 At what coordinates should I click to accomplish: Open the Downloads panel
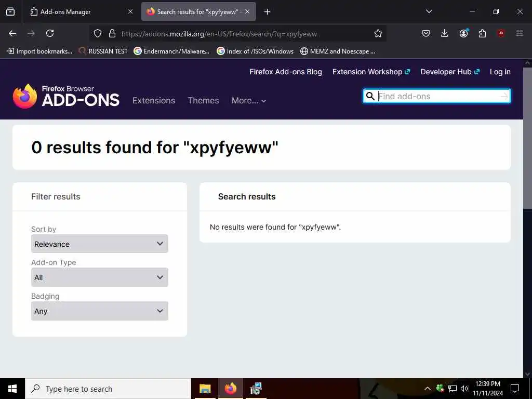coord(445,33)
